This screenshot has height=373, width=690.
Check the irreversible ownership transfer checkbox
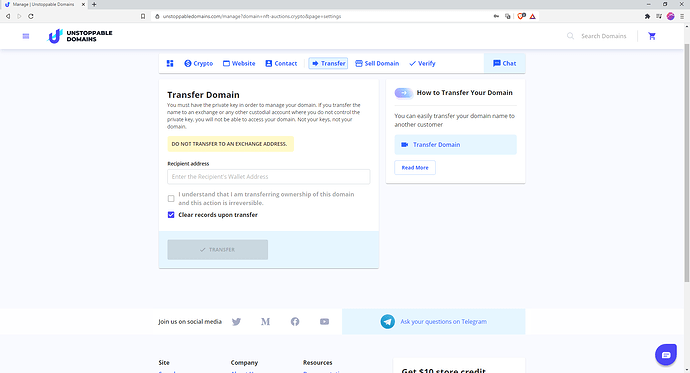pos(171,199)
